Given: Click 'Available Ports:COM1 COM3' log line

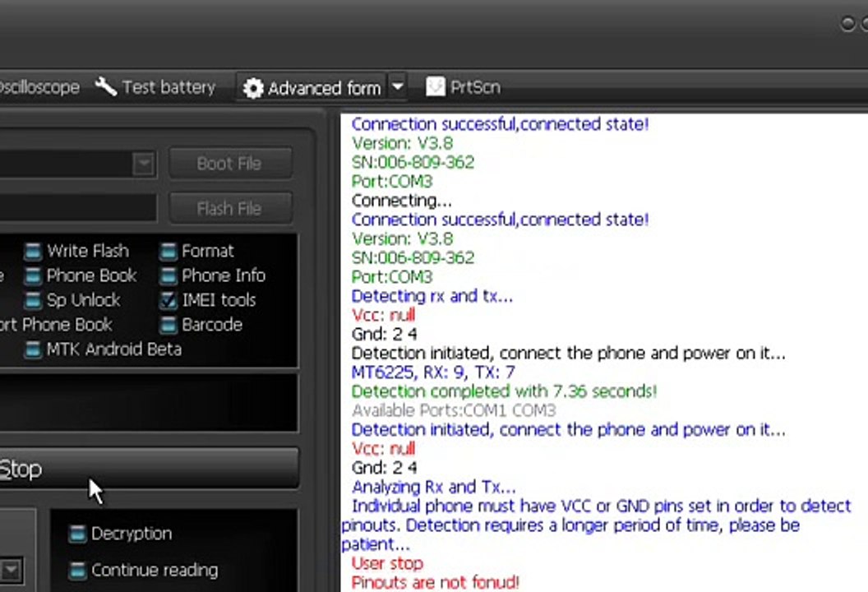Looking at the screenshot, I should [x=454, y=410].
